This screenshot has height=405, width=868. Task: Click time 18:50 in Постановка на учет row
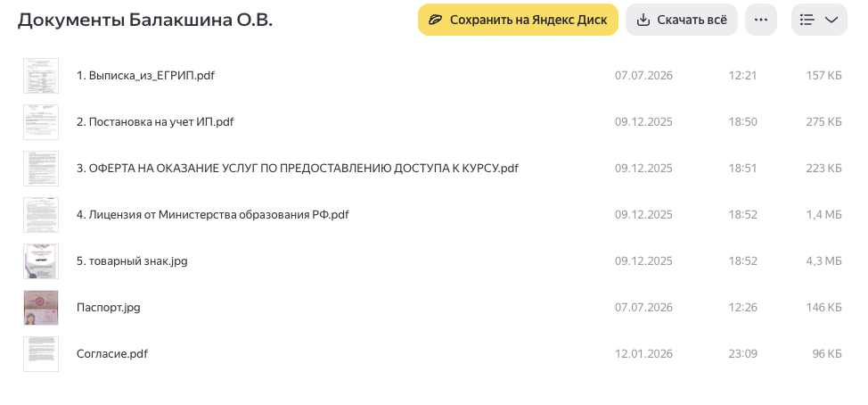click(743, 122)
